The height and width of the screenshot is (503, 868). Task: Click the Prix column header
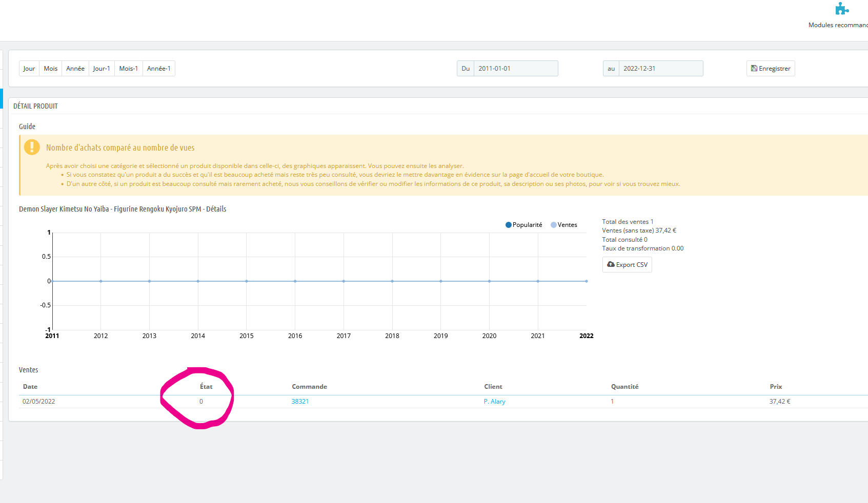[776, 387]
